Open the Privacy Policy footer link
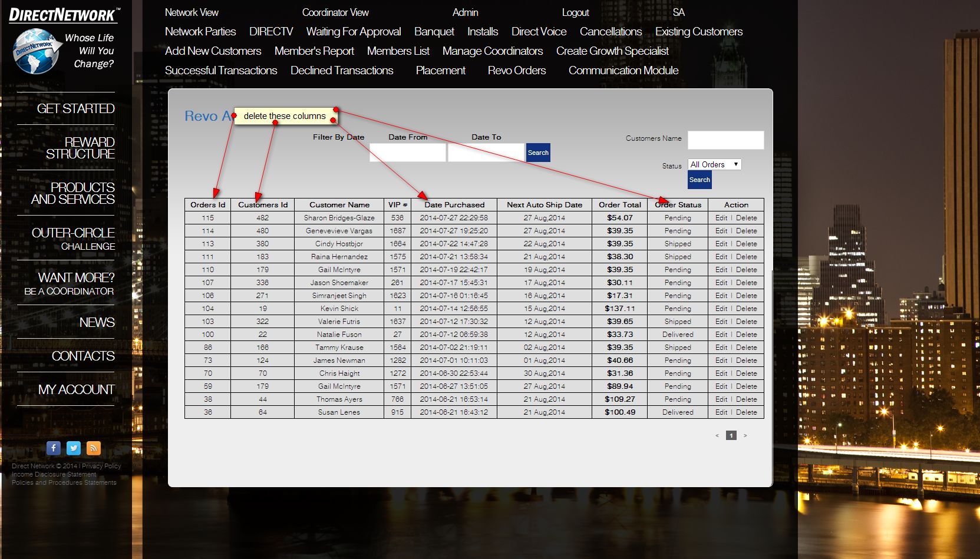 click(101, 466)
